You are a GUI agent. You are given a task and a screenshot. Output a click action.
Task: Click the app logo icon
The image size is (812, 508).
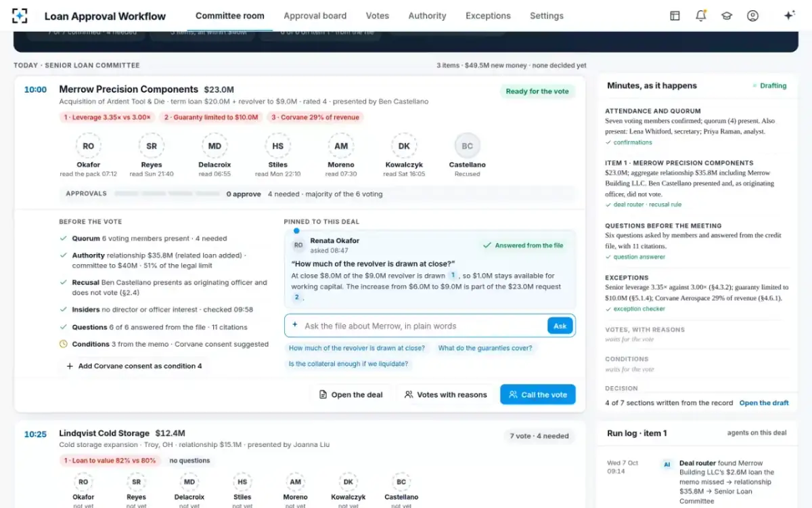pos(20,16)
